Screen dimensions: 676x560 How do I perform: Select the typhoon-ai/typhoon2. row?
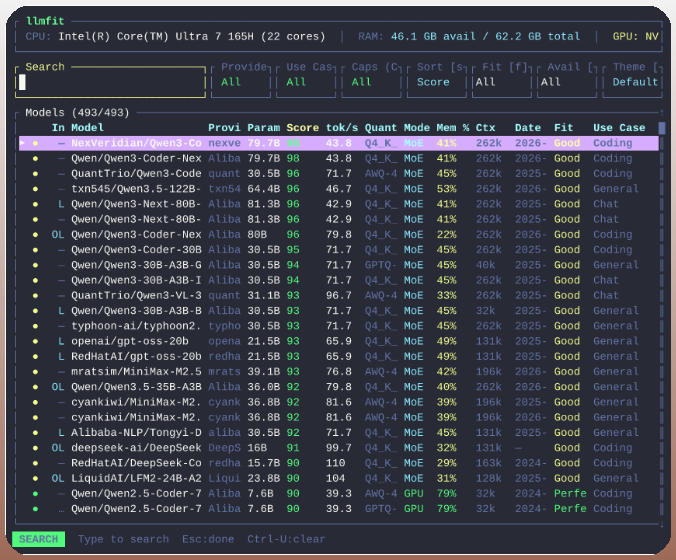(x=339, y=326)
